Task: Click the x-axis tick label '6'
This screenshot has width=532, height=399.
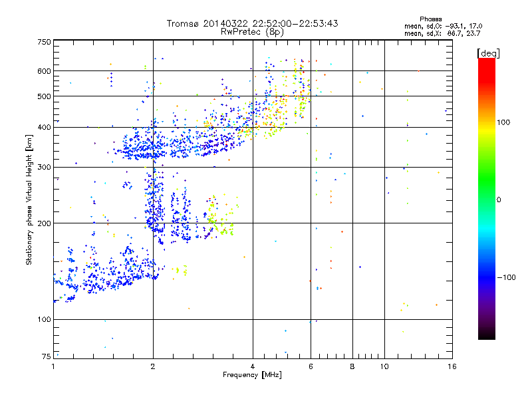Action: 311,366
